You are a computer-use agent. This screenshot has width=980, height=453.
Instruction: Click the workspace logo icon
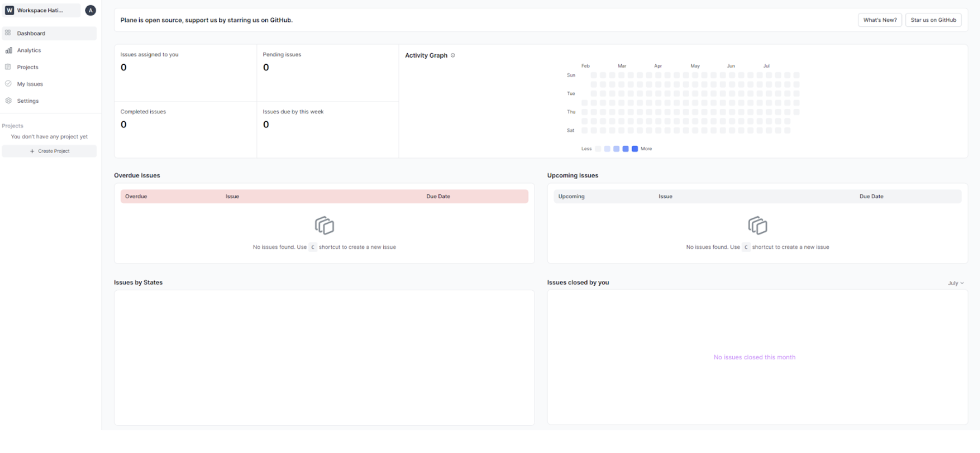click(9, 10)
